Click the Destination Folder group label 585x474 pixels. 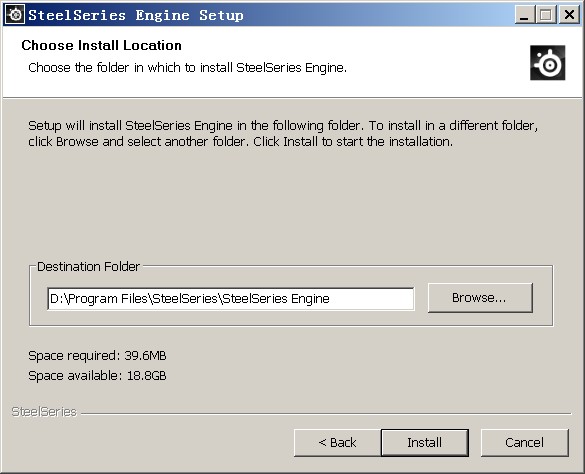pos(88,266)
